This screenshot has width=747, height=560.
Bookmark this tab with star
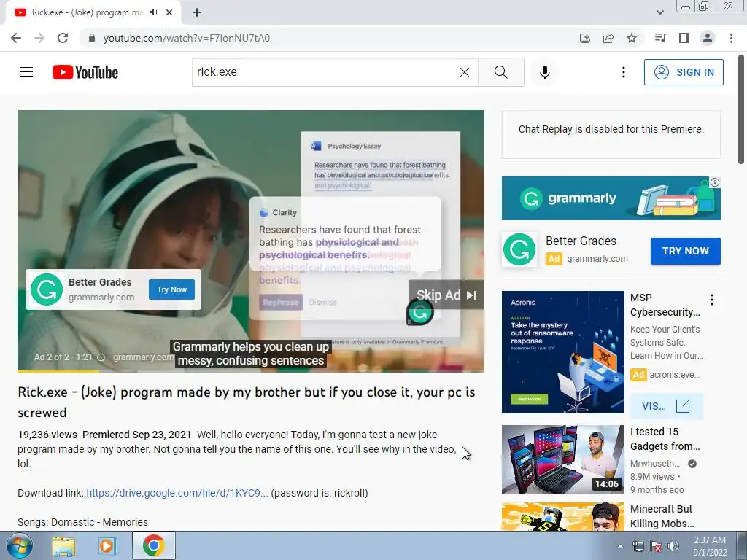tap(632, 38)
